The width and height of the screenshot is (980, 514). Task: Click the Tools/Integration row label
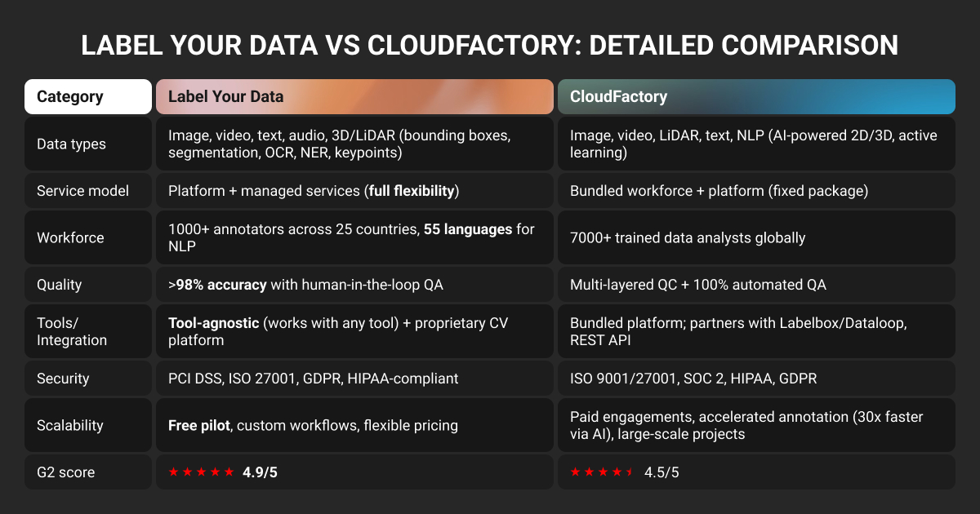70,331
